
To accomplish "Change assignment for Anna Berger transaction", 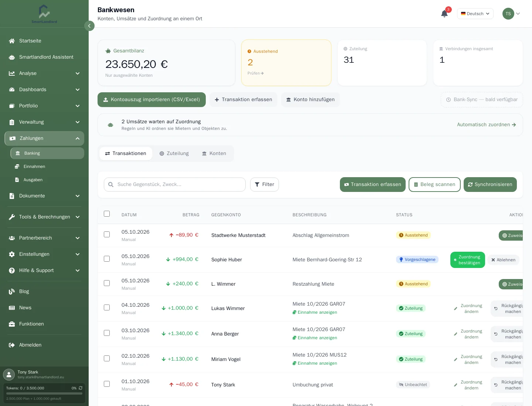I will pyautogui.click(x=468, y=334).
